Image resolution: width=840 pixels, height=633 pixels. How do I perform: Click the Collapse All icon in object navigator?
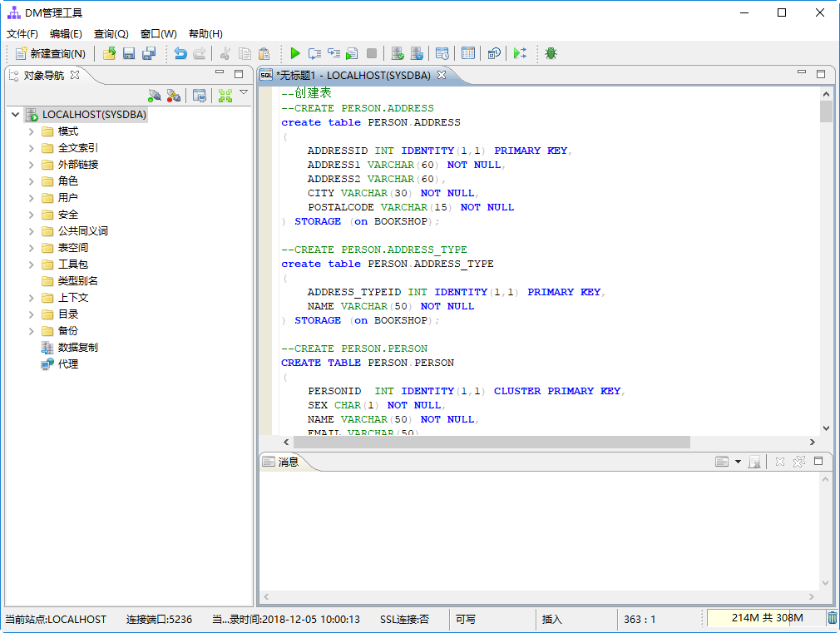click(x=225, y=96)
